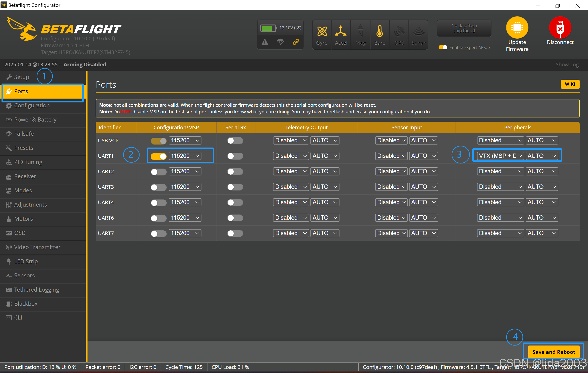Screen dimensions: 588x373
Task: Click Save and Reboot button
Action: click(x=554, y=352)
